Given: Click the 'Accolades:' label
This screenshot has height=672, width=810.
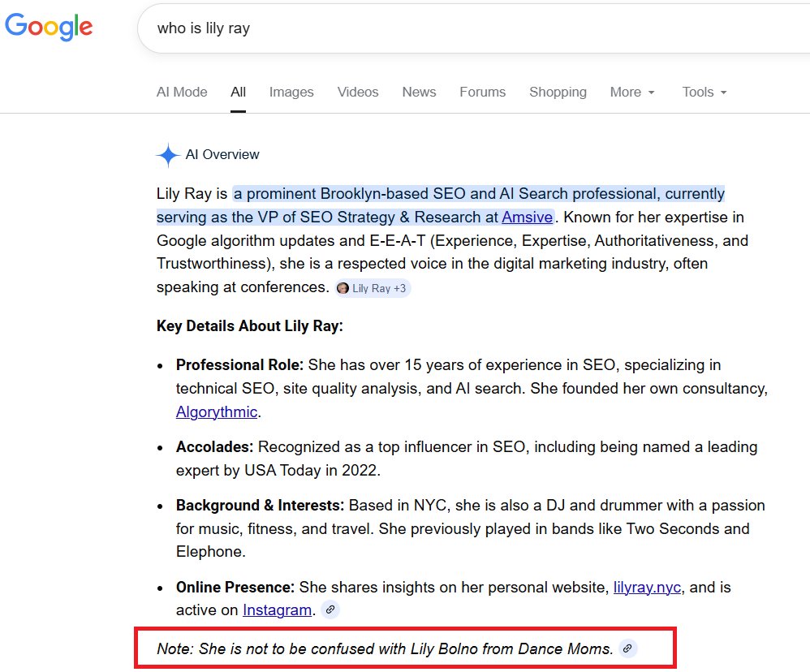Looking at the screenshot, I should pos(214,447).
